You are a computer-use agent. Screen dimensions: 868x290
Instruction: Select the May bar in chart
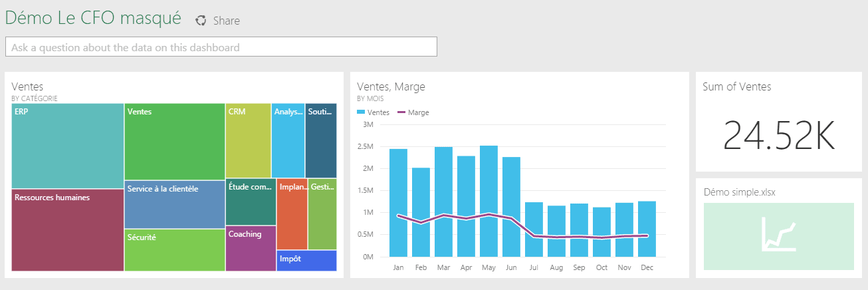[x=488, y=201]
